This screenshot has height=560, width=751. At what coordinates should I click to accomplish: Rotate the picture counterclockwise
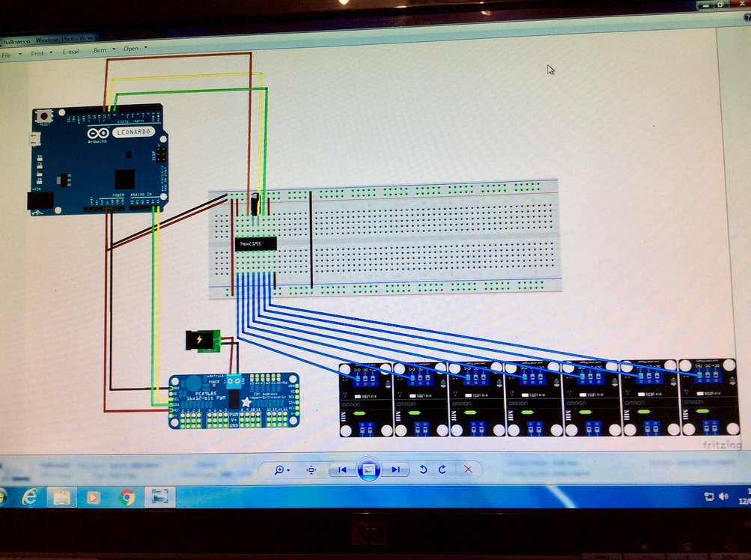pos(423,469)
